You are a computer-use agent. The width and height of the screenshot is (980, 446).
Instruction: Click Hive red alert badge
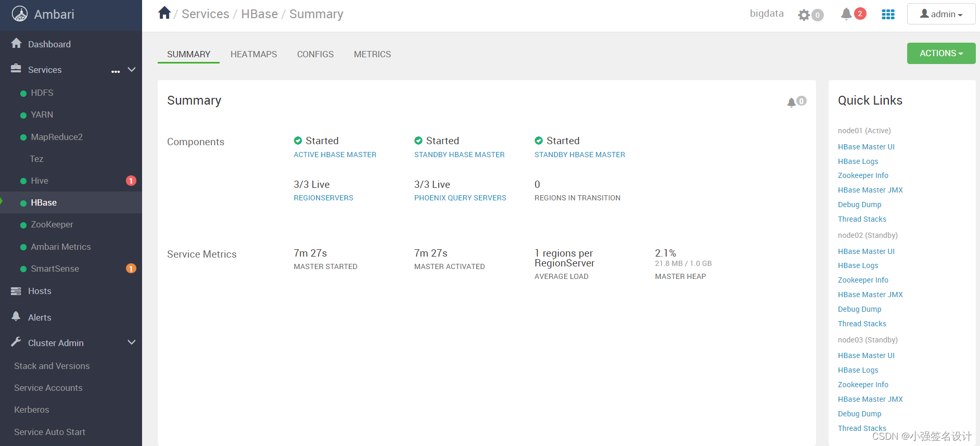click(131, 181)
